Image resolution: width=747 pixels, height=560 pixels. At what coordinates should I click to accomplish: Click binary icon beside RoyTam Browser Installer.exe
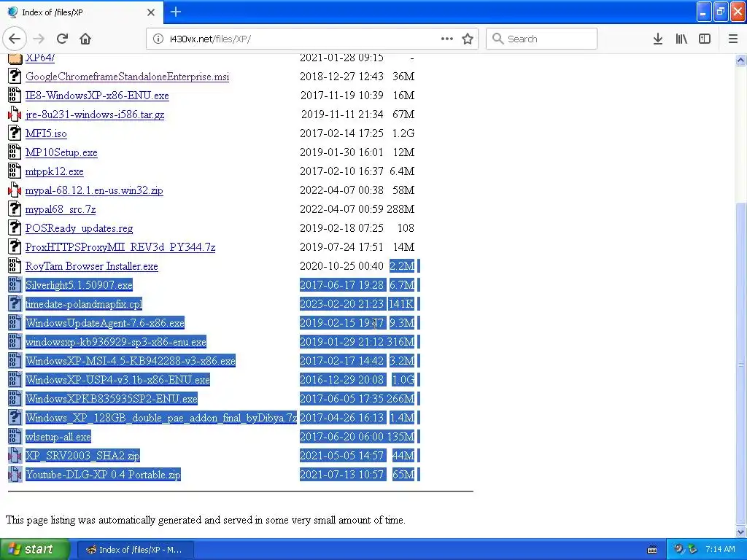15,265
